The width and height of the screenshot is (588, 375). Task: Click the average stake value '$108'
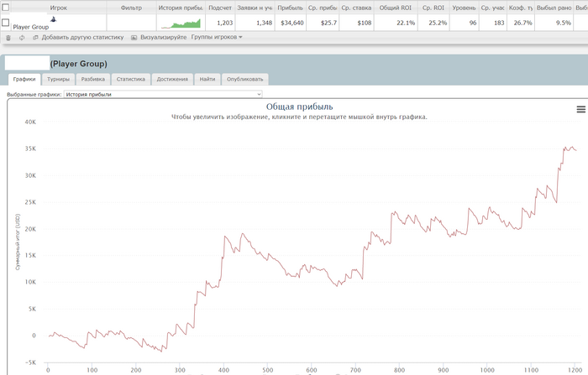coord(365,23)
